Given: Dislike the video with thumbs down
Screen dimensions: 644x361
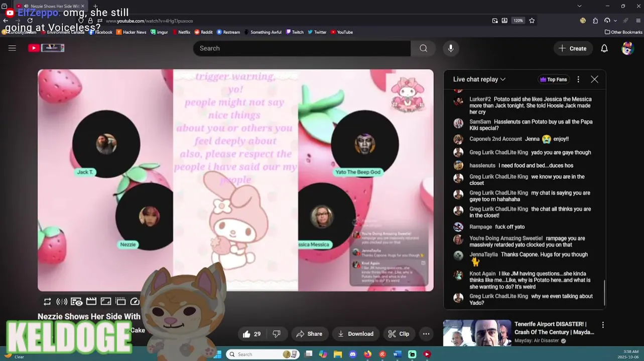Looking at the screenshot, I should (276, 334).
